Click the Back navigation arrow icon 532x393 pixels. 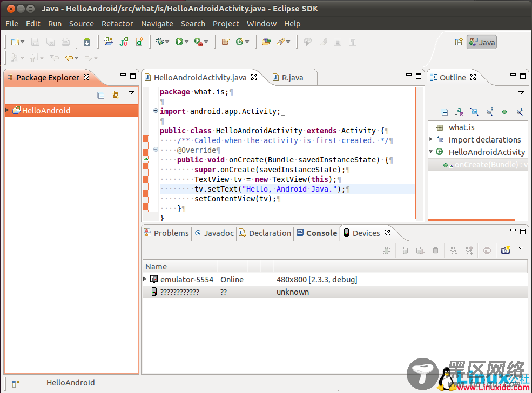[69, 58]
